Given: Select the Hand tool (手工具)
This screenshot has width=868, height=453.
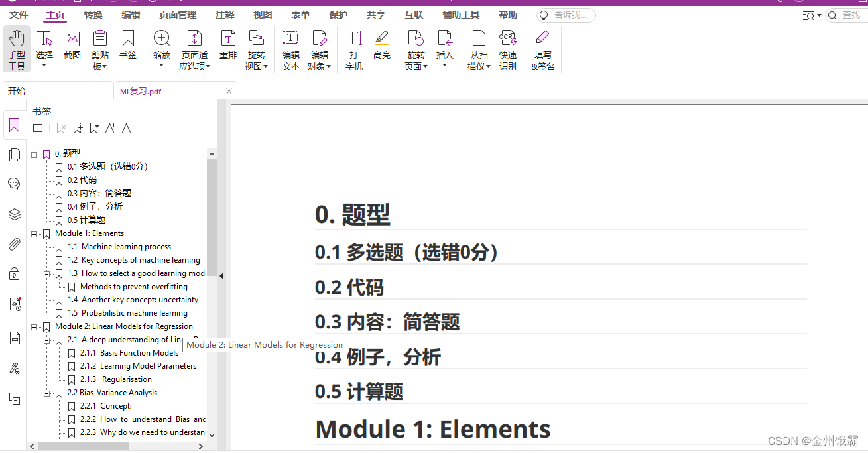Looking at the screenshot, I should click(17, 50).
